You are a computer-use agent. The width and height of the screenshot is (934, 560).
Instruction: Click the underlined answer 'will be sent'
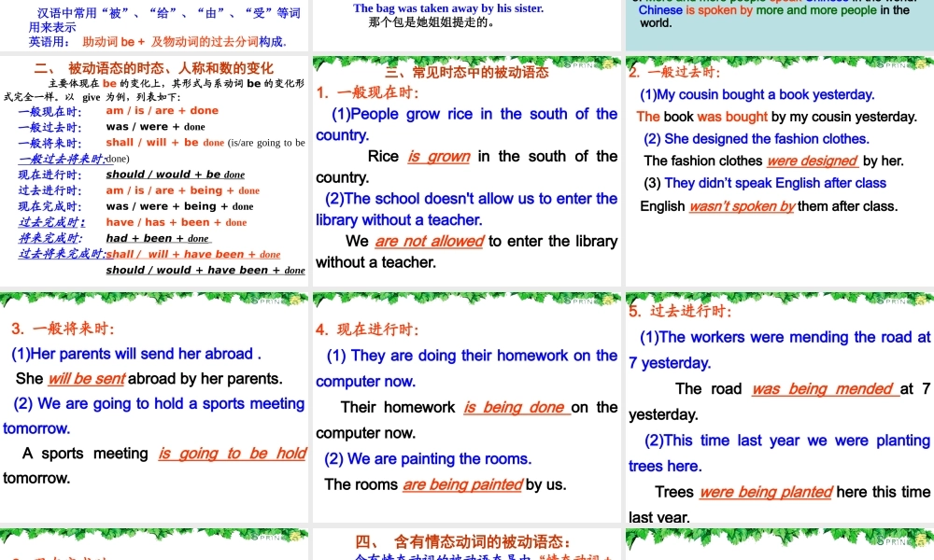87,379
